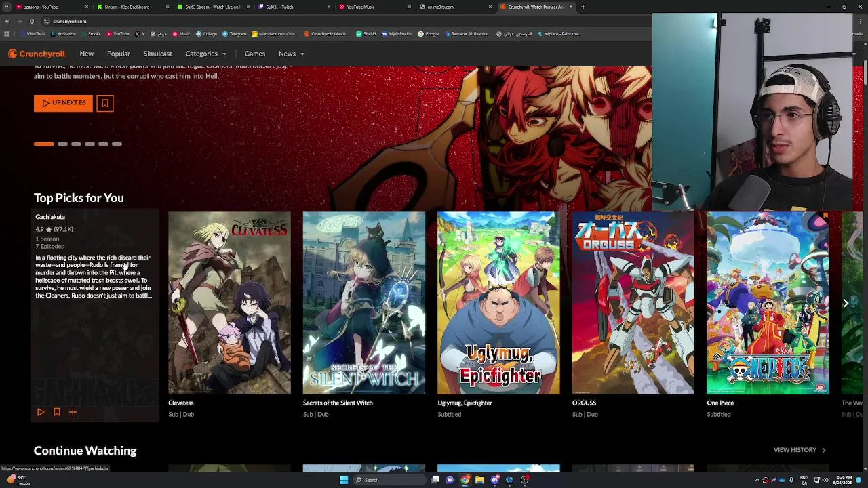The width and height of the screenshot is (868, 488).
Task: Open Chrome tab search dropdown
Action: [7, 7]
